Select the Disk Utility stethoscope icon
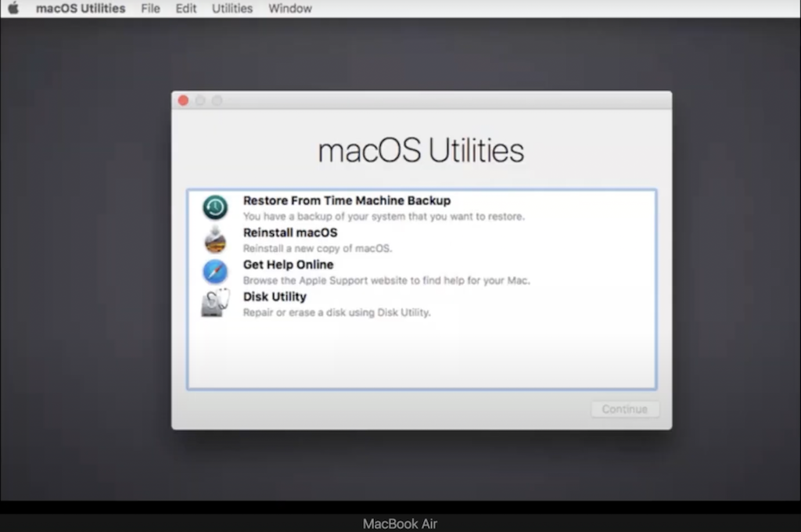This screenshot has height=532, width=801. pos(215,303)
